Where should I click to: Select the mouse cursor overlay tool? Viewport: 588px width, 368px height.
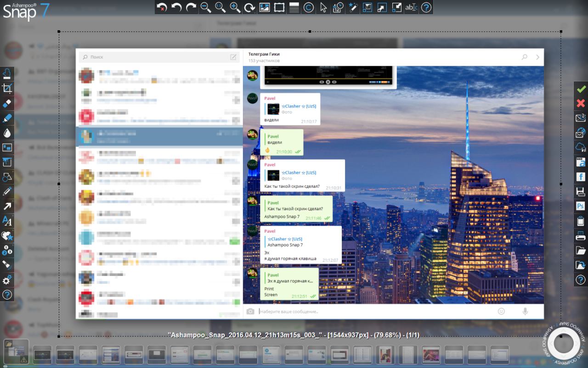[x=323, y=7]
